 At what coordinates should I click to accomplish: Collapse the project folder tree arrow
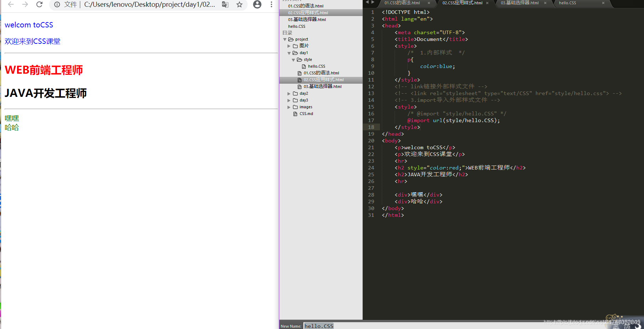tap(285, 40)
